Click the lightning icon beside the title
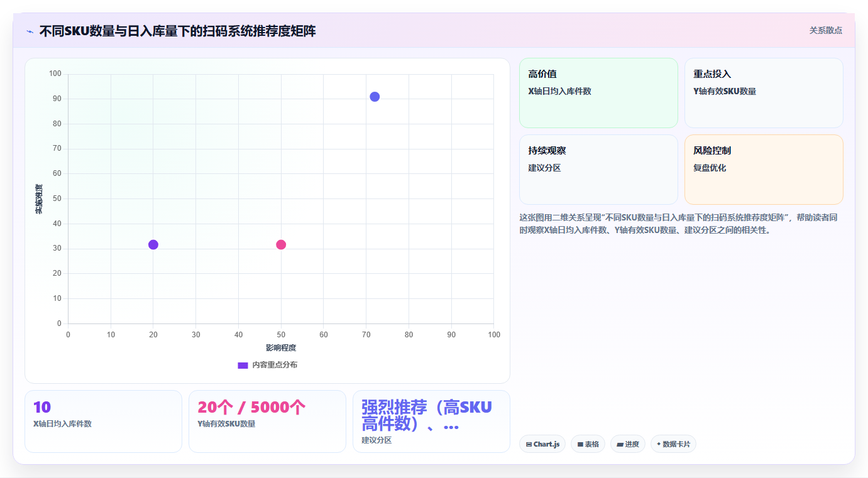Viewport: 868px width, 478px height. coord(30,31)
